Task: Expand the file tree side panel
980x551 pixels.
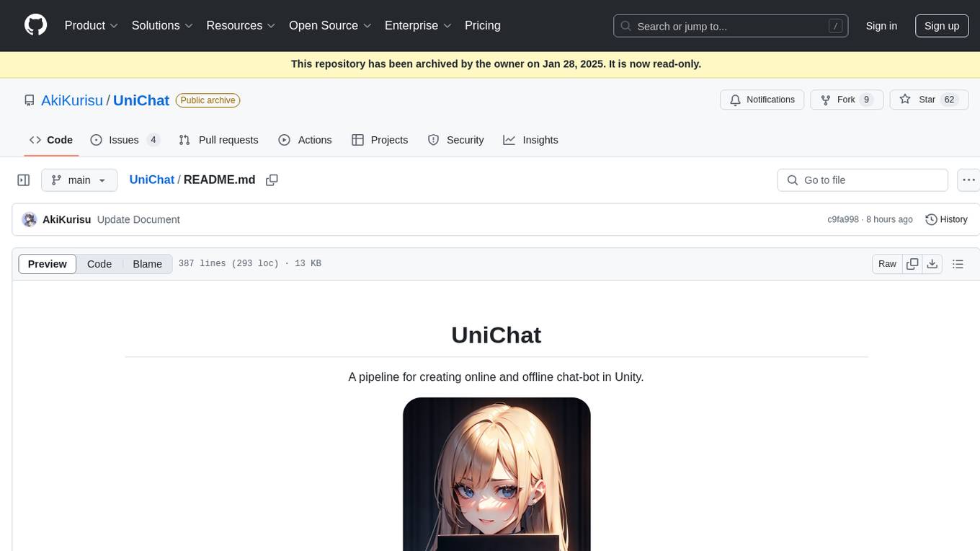Action: click(x=24, y=180)
